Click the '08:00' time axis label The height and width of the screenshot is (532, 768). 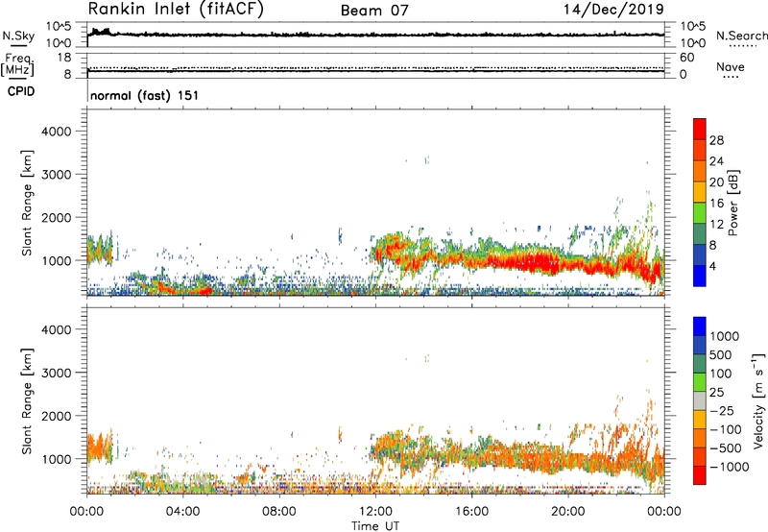278,512
